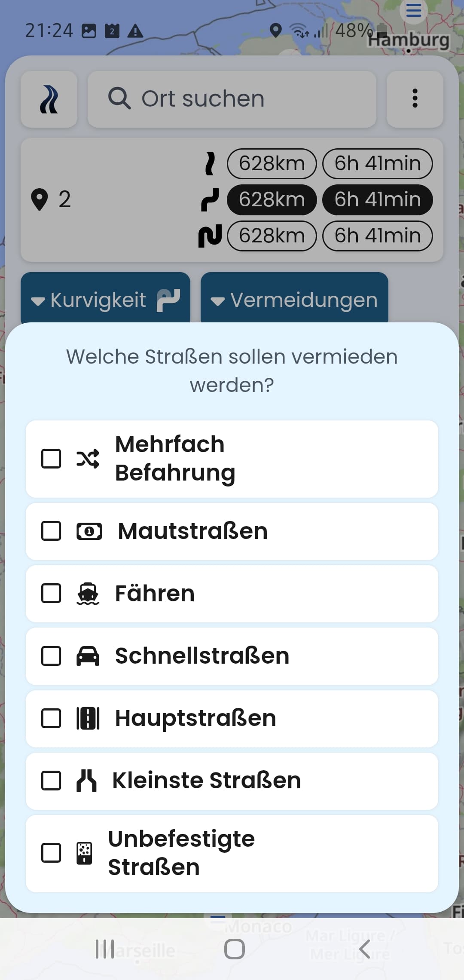Open the three-dot overflow menu

click(415, 99)
